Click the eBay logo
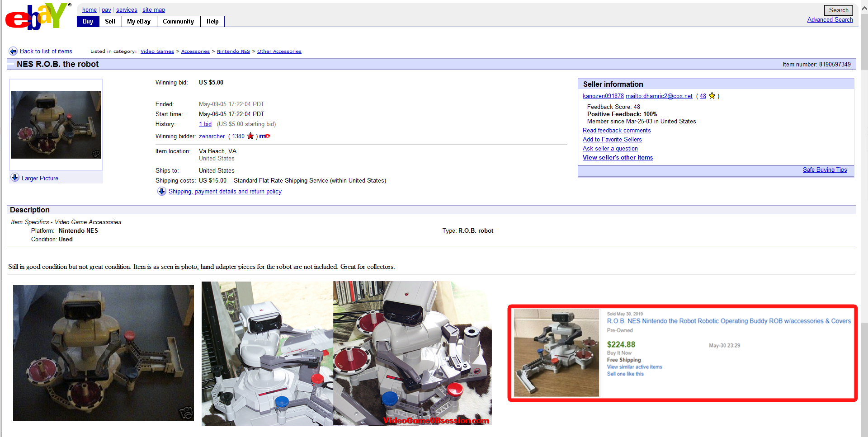 (x=37, y=16)
